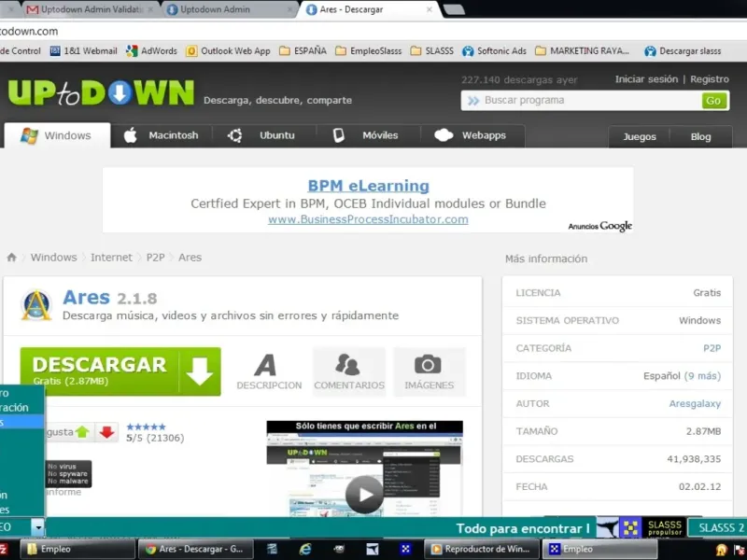The width and height of the screenshot is (747, 560).
Task: Vote up with the green arrow
Action: point(82,432)
